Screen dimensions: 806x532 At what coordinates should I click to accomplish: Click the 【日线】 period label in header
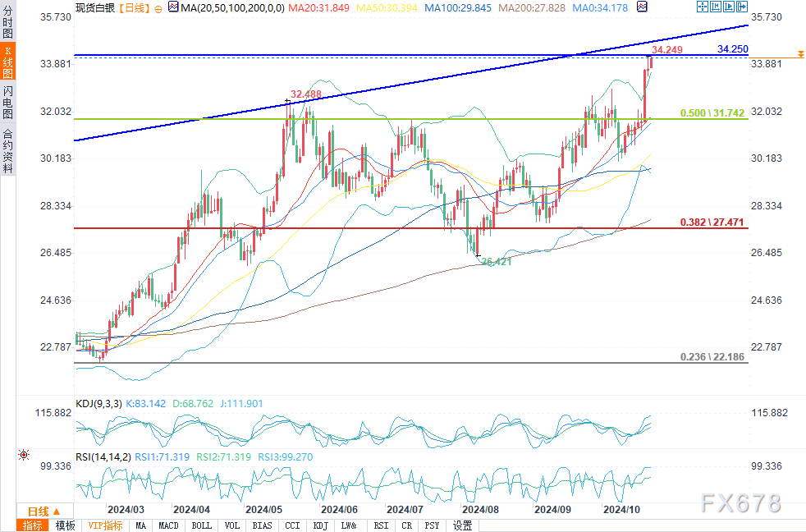134,7
